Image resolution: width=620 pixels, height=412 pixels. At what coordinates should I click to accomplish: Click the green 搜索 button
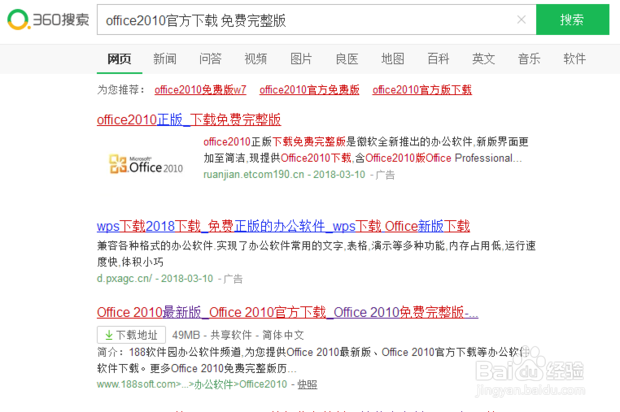pyautogui.click(x=572, y=19)
